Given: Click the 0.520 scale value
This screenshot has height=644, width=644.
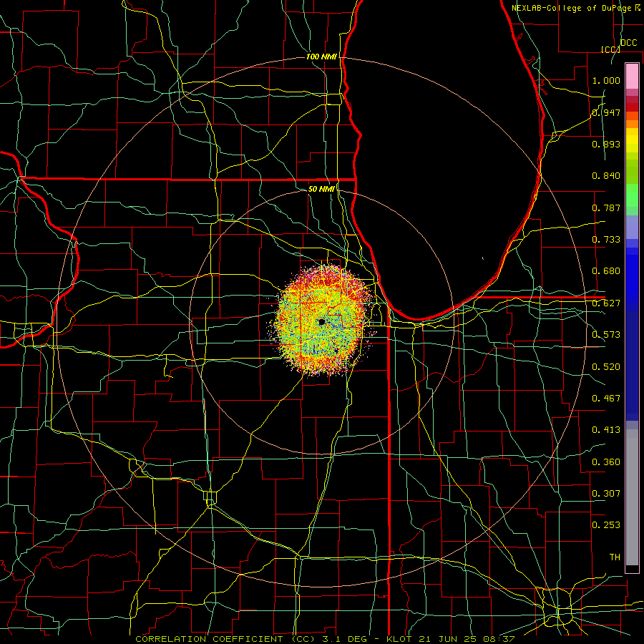Looking at the screenshot, I should coord(606,366).
